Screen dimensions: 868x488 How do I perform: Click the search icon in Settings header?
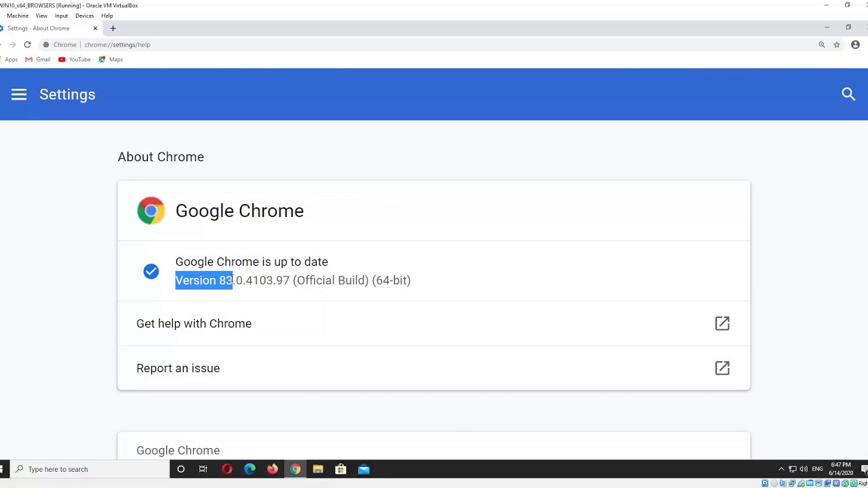click(x=848, y=94)
